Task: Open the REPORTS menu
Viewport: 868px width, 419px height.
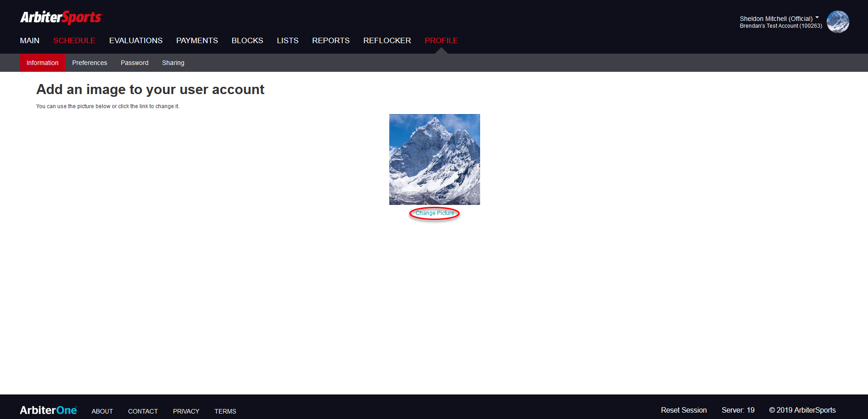Action: 331,40
